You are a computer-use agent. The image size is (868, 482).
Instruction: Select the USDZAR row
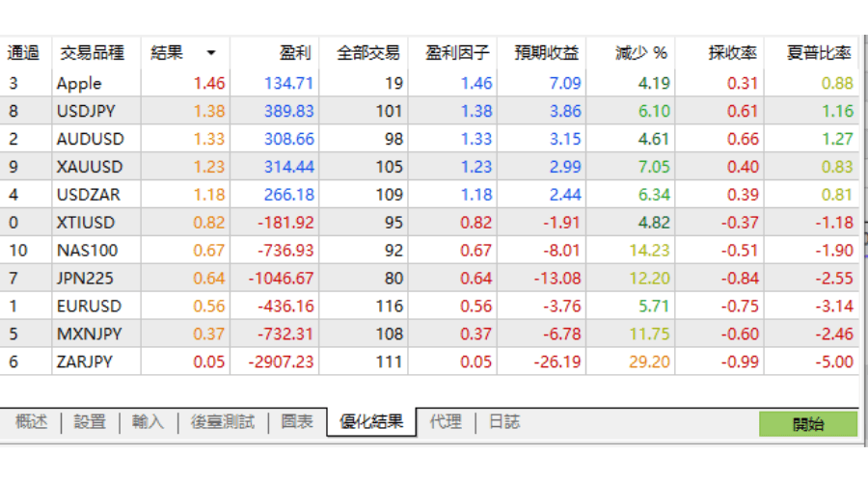click(429, 194)
